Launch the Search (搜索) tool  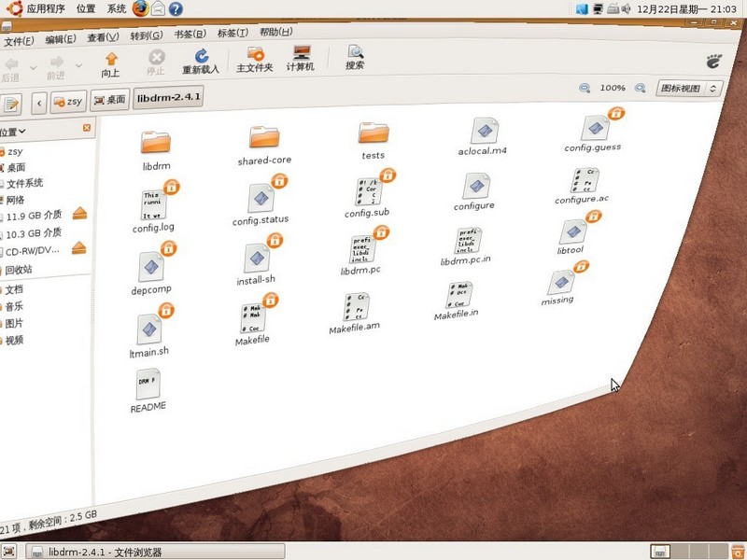[x=355, y=57]
